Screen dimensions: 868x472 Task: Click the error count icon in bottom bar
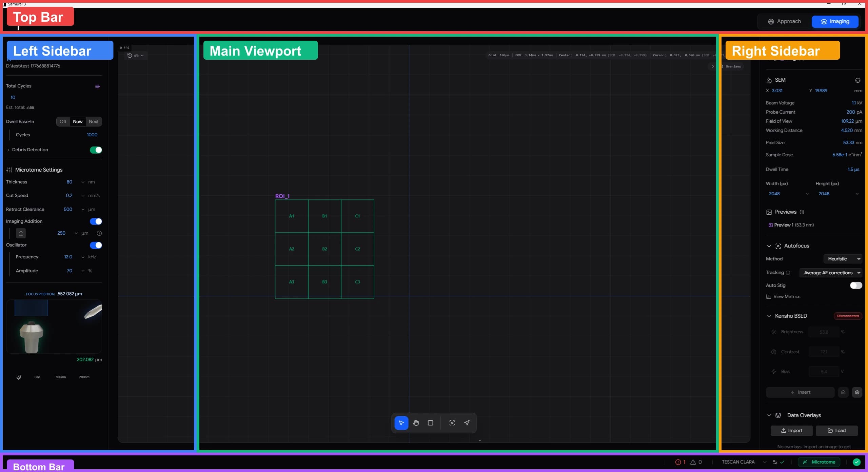tap(678, 462)
